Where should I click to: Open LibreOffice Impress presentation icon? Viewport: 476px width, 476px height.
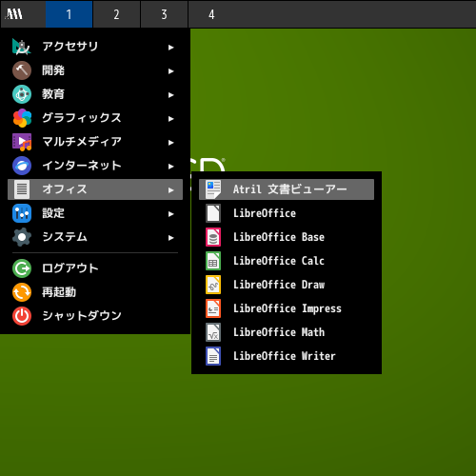[x=213, y=308]
